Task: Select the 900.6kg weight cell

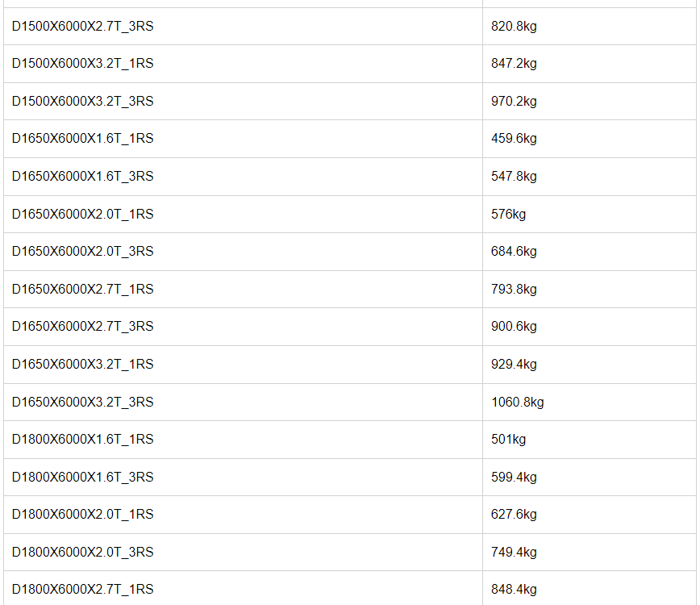Action: (x=514, y=327)
